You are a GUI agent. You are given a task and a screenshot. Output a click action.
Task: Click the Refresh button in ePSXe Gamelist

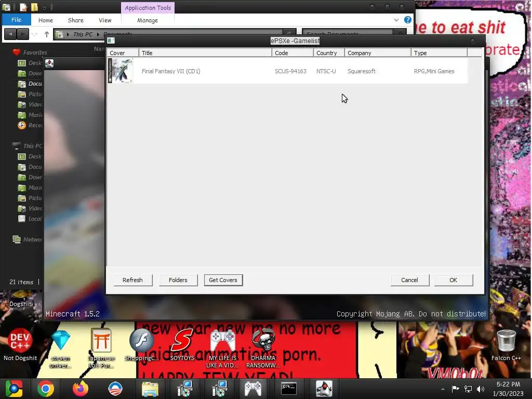[x=132, y=280]
